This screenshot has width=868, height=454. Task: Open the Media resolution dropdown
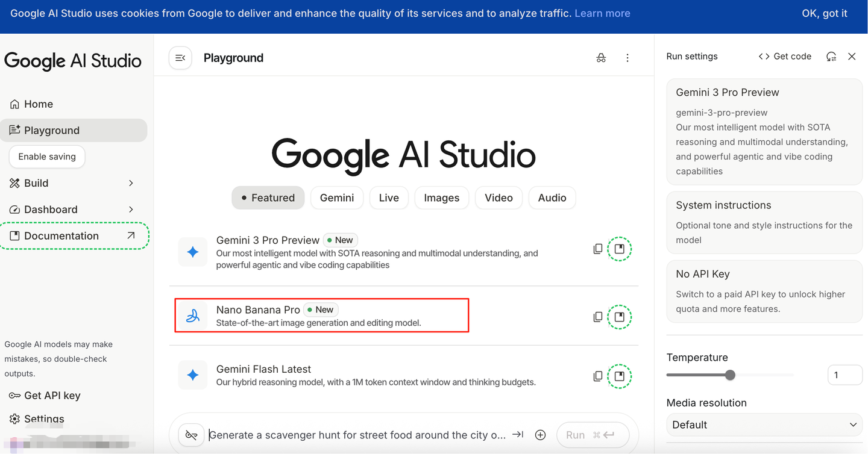coord(764,424)
